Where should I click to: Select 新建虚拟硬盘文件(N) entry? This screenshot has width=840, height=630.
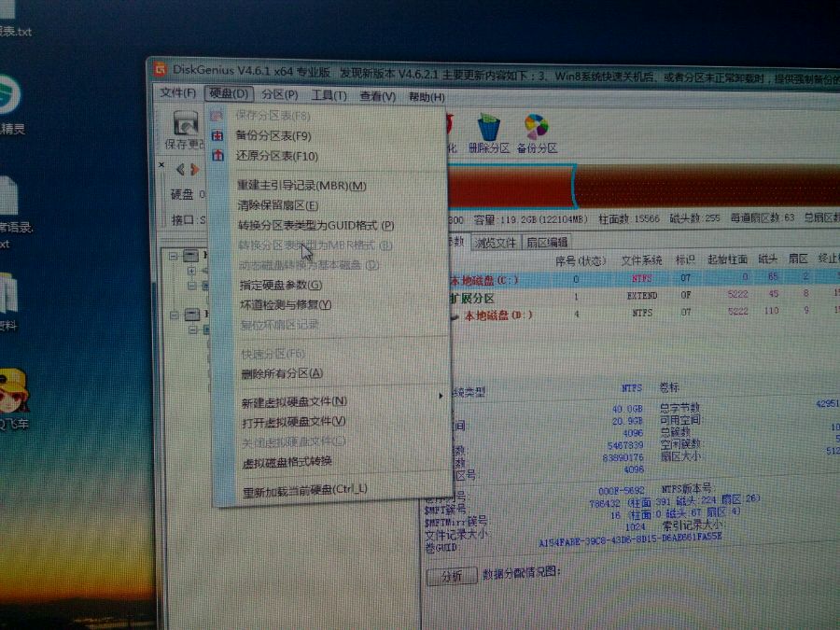click(x=294, y=401)
